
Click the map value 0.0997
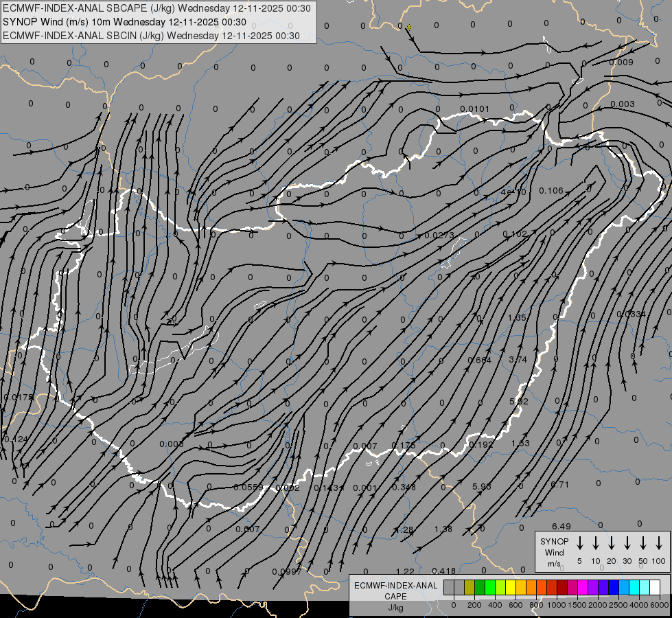point(287,572)
